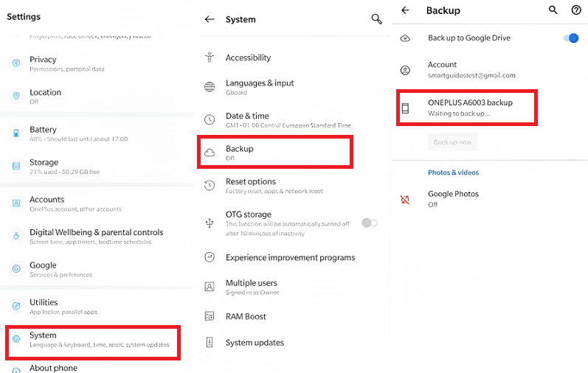Open help icon on Backup screen
The width and height of the screenshot is (588, 373).
tap(576, 10)
